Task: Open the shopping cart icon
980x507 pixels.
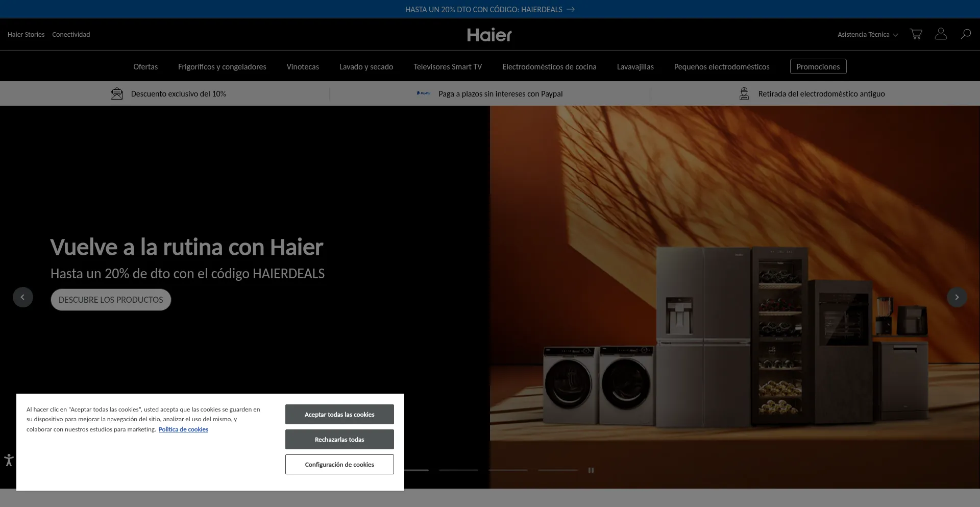Action: [916, 34]
